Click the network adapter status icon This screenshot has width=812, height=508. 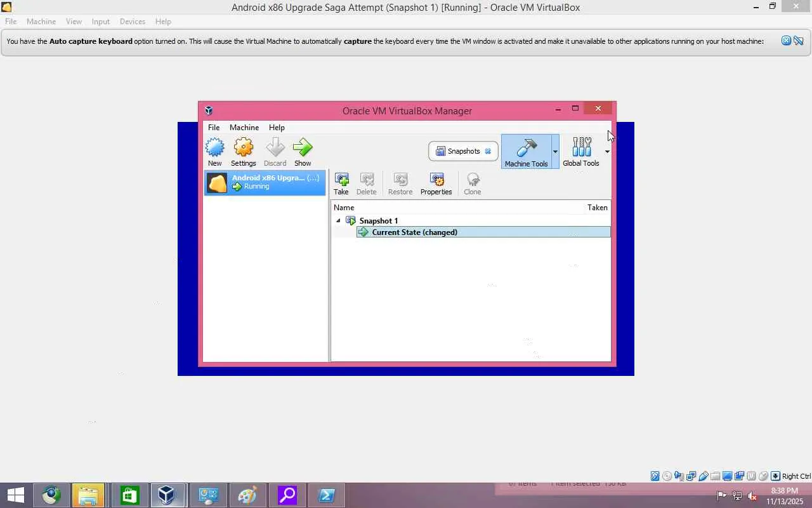691,476
